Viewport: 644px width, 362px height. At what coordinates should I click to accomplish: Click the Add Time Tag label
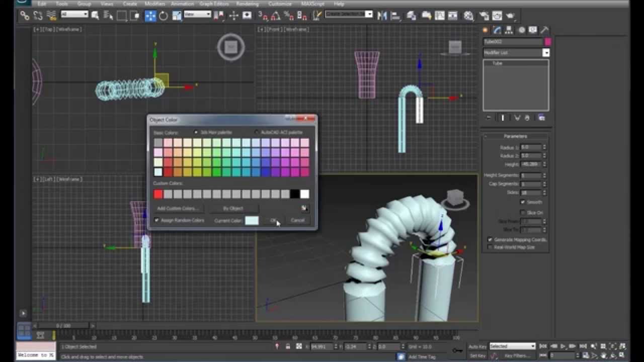pyautogui.click(x=422, y=356)
